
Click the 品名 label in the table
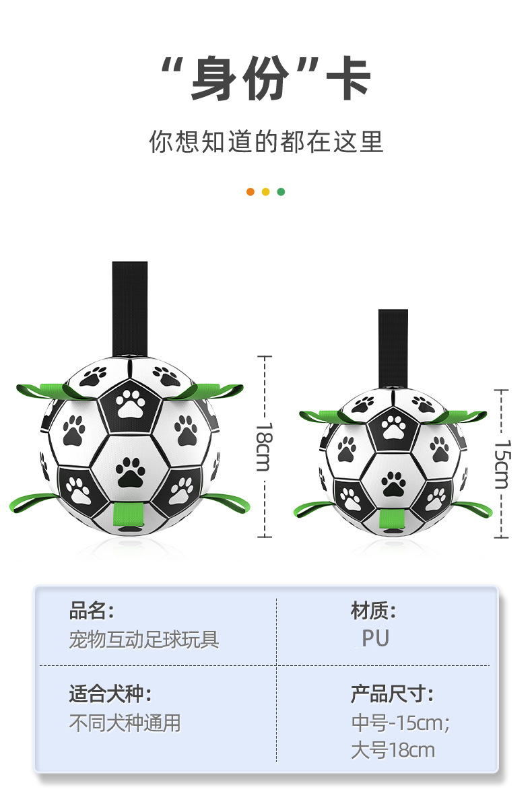coord(91,611)
